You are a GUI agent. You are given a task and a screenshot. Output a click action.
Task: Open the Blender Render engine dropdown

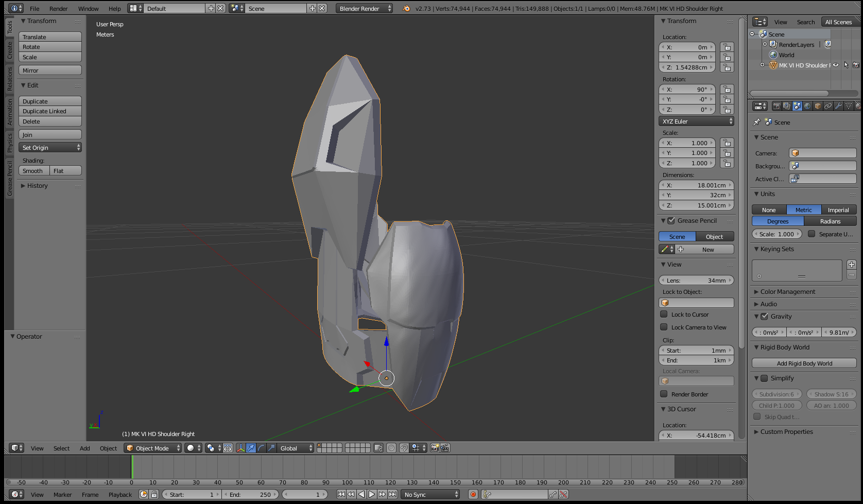pyautogui.click(x=364, y=9)
